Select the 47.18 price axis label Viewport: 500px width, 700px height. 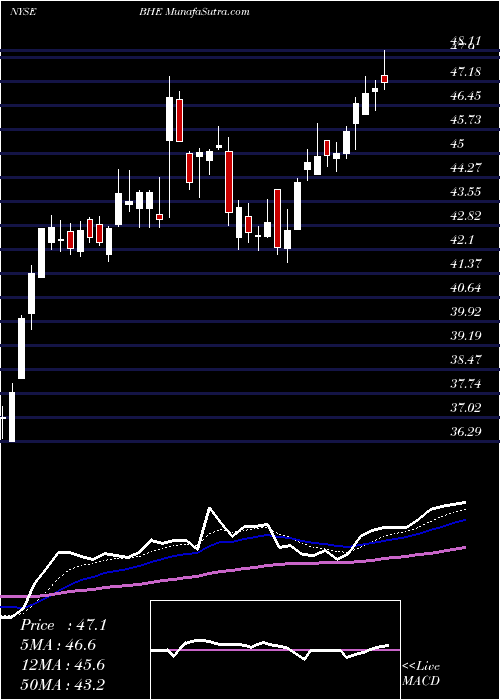tap(466, 71)
